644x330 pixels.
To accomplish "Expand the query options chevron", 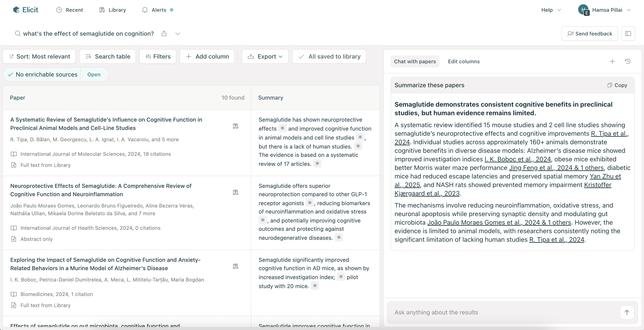I will click(x=178, y=34).
